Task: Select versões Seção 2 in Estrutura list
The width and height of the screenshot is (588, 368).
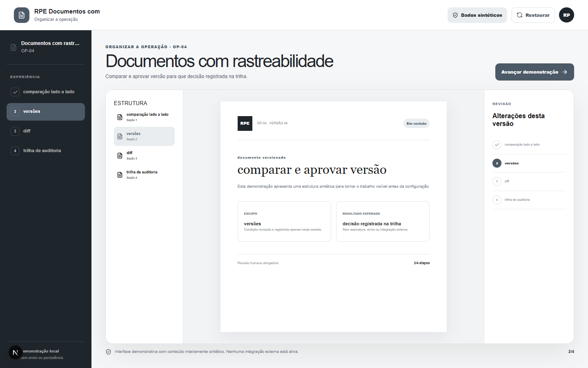Action: [144, 137]
